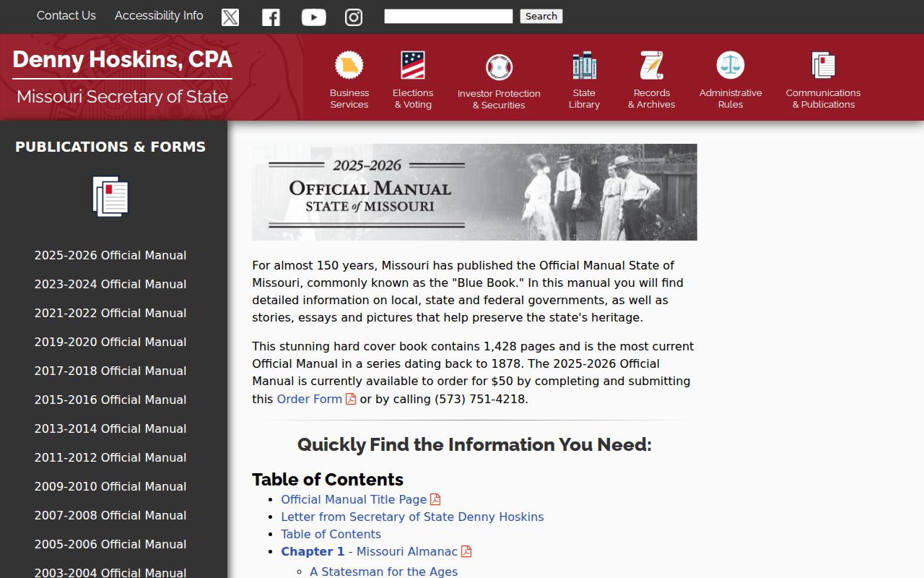The height and width of the screenshot is (578, 924).
Task: Click the PDF icon after Official Manual Title Page
Action: pos(435,499)
